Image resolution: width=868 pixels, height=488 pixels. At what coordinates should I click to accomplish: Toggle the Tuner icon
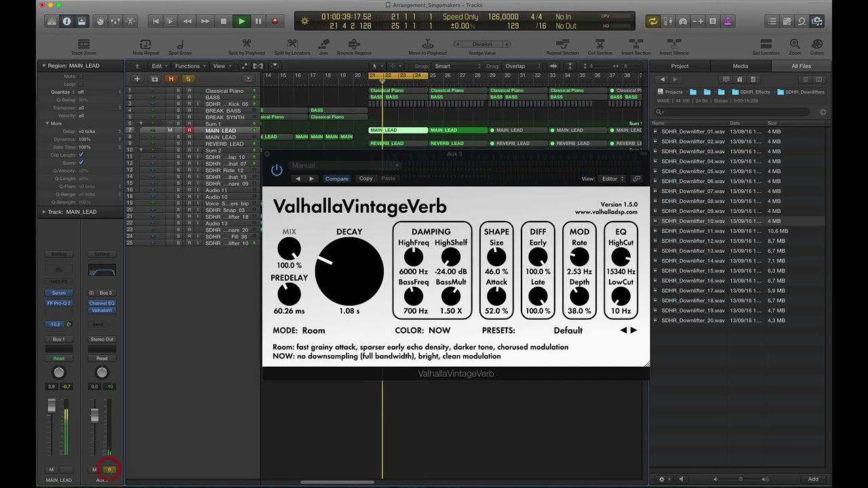pos(668,21)
